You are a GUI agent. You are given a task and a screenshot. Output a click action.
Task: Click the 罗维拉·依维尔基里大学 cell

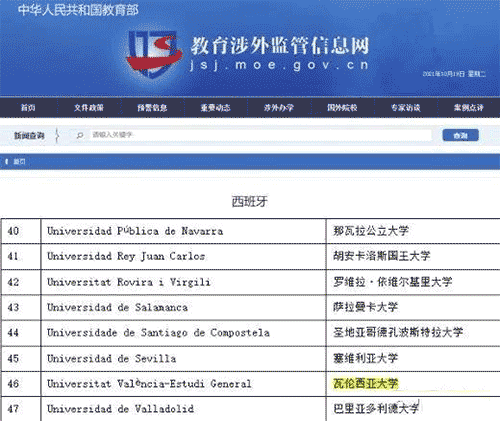413,282
